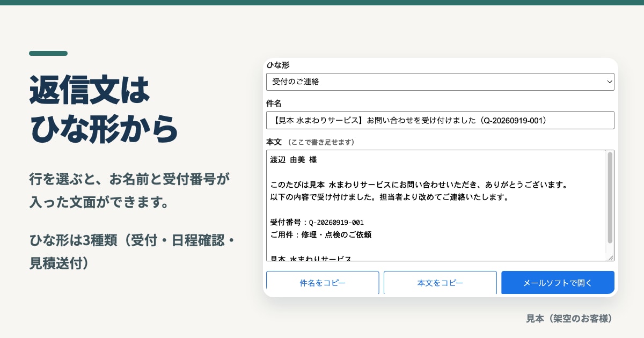Image resolution: width=644 pixels, height=338 pixels.
Task: Click the 以下の内容で受け付けました line
Action: pyautogui.click(x=389, y=197)
